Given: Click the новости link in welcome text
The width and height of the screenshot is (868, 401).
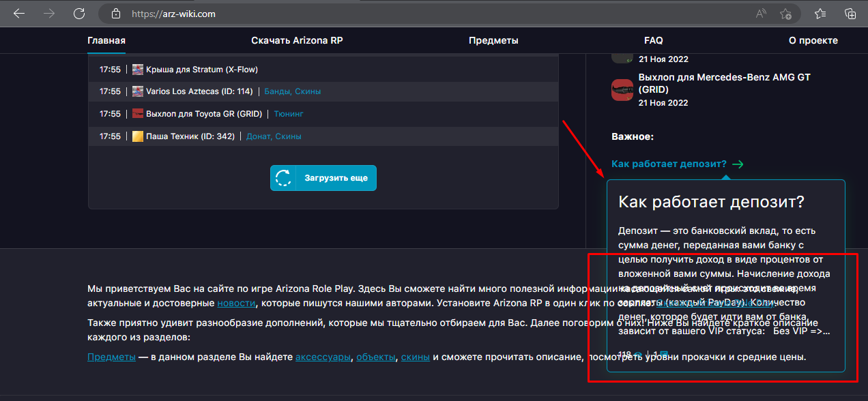Looking at the screenshot, I should click(236, 303).
